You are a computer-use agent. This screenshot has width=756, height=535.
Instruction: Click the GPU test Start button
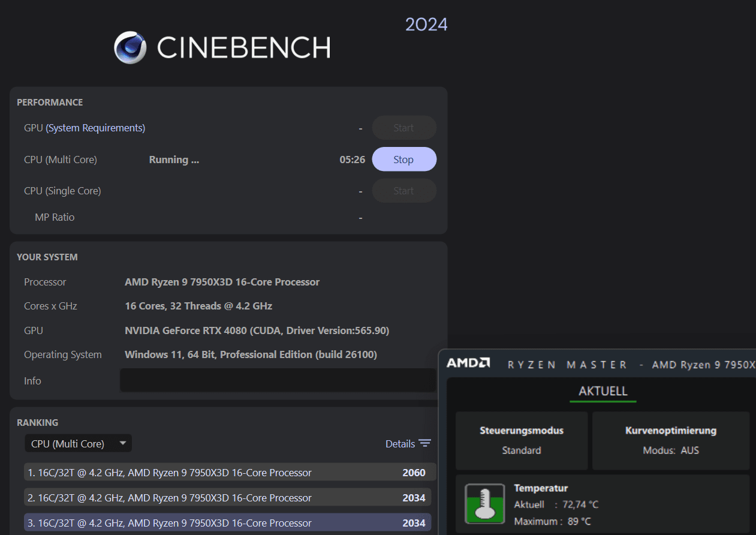(404, 128)
